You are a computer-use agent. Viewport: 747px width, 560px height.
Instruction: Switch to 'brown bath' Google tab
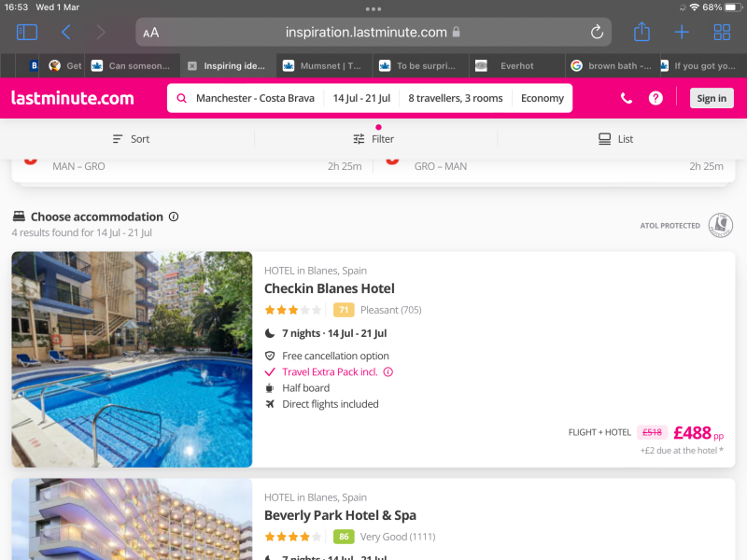[613, 65]
